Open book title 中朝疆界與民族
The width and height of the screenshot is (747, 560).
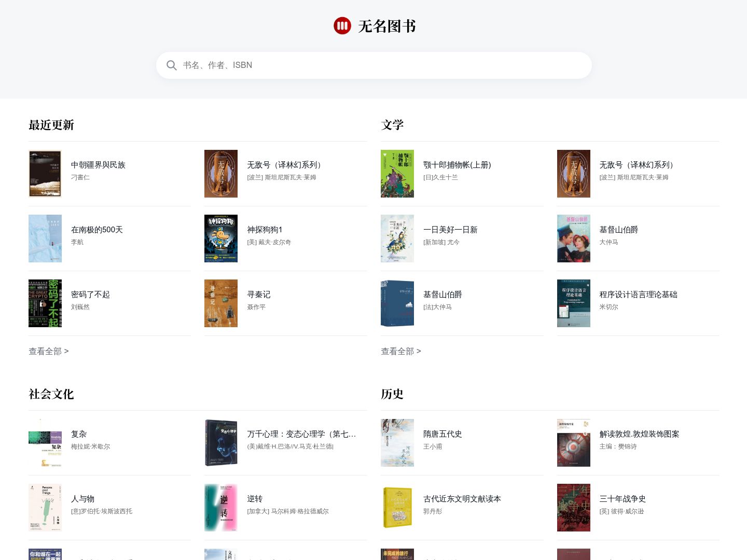tap(98, 165)
